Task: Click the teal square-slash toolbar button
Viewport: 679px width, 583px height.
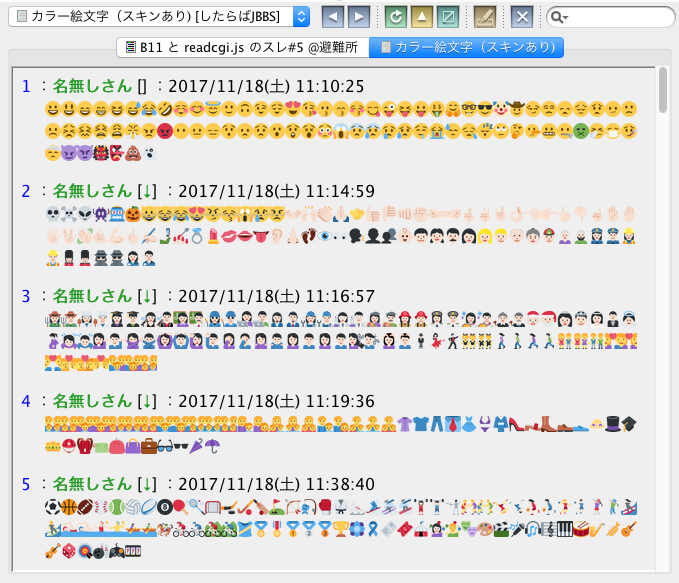Action: pos(448,17)
